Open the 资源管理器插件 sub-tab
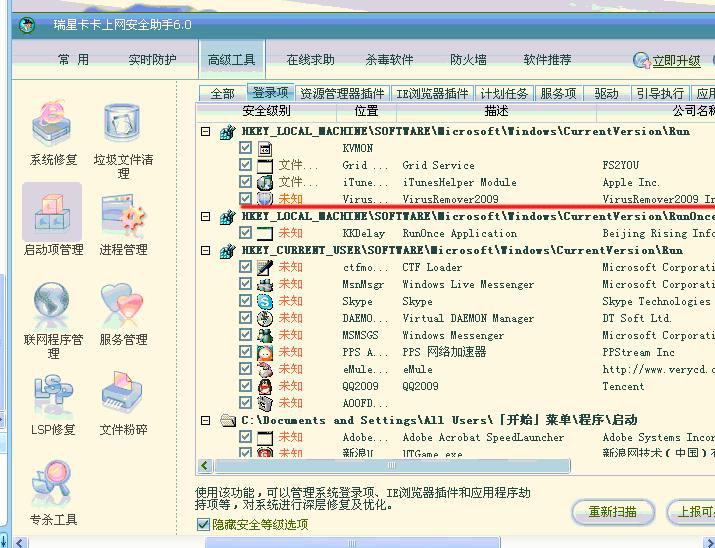This screenshot has width=715, height=548. coord(342,93)
